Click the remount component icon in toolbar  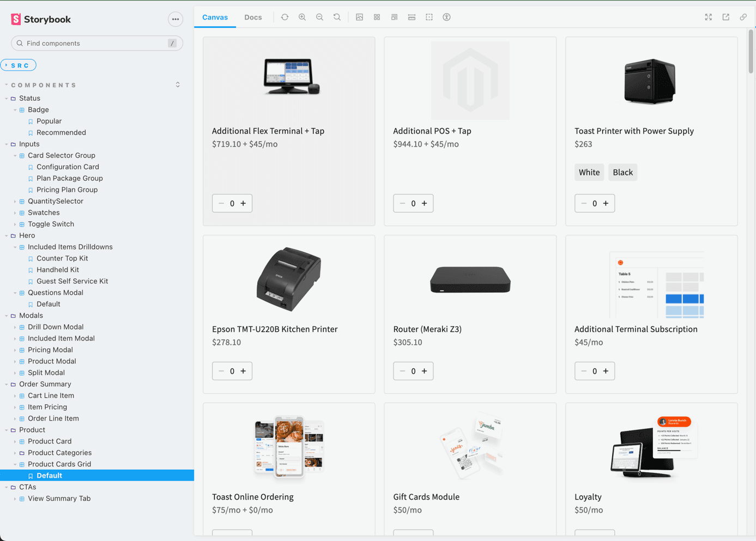[285, 17]
